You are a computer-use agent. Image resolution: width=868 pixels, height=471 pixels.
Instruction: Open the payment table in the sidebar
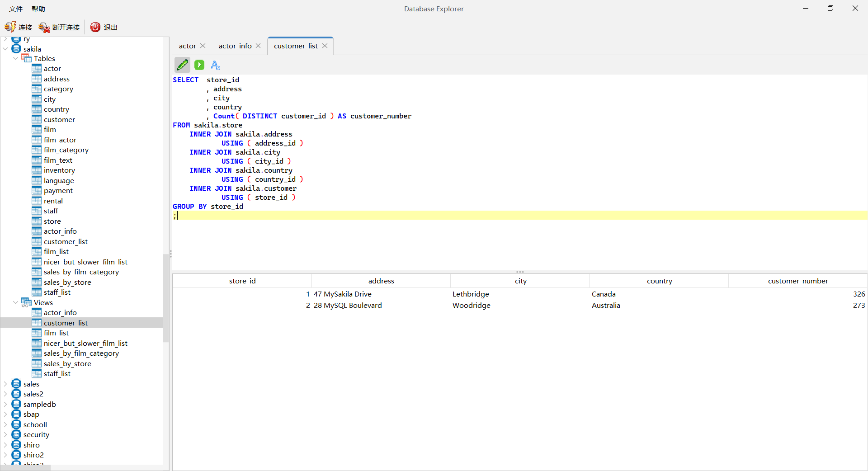[x=57, y=190]
